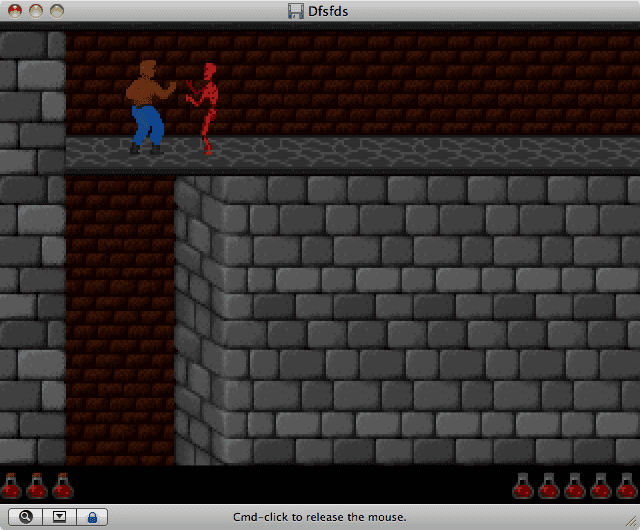Viewport: 640px width, 530px height.
Task: Click the window resize grip in the bottom corner
Action: (x=632, y=521)
